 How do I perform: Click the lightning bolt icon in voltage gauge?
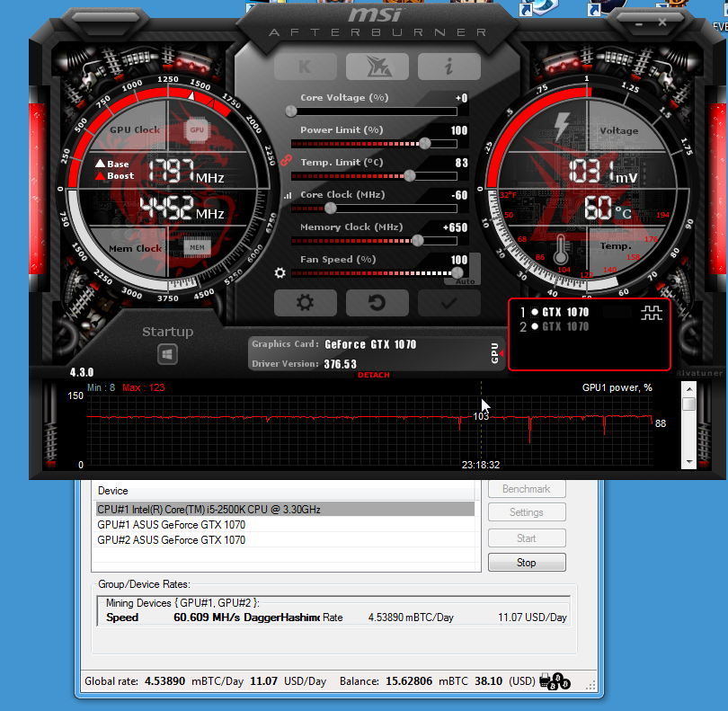(562, 127)
